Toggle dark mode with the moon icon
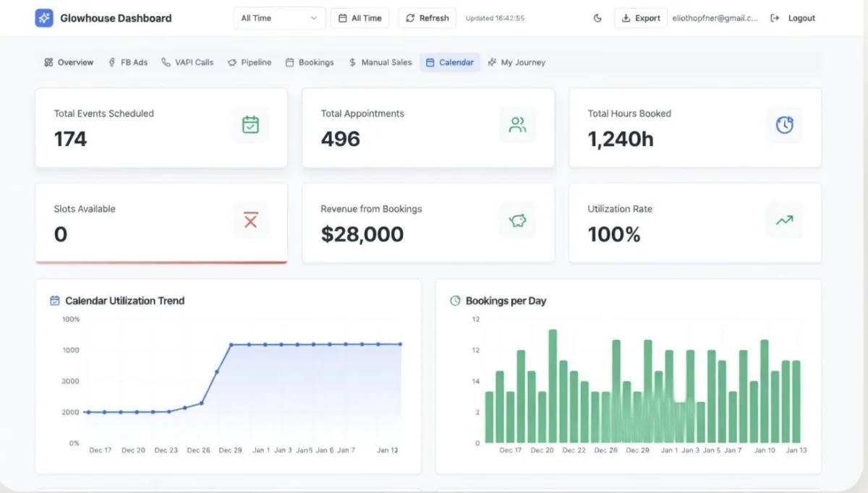This screenshot has height=493, width=868. point(597,18)
